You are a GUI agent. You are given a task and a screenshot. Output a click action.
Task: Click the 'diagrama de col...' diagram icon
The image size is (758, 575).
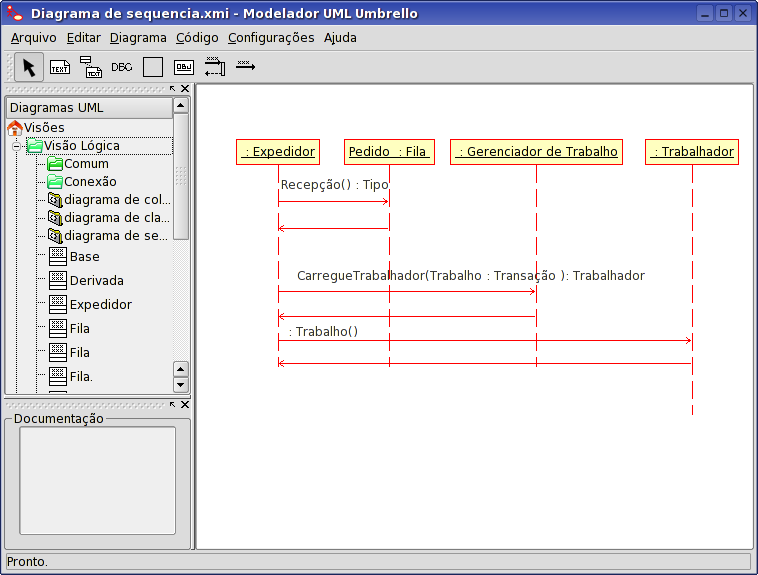point(55,200)
